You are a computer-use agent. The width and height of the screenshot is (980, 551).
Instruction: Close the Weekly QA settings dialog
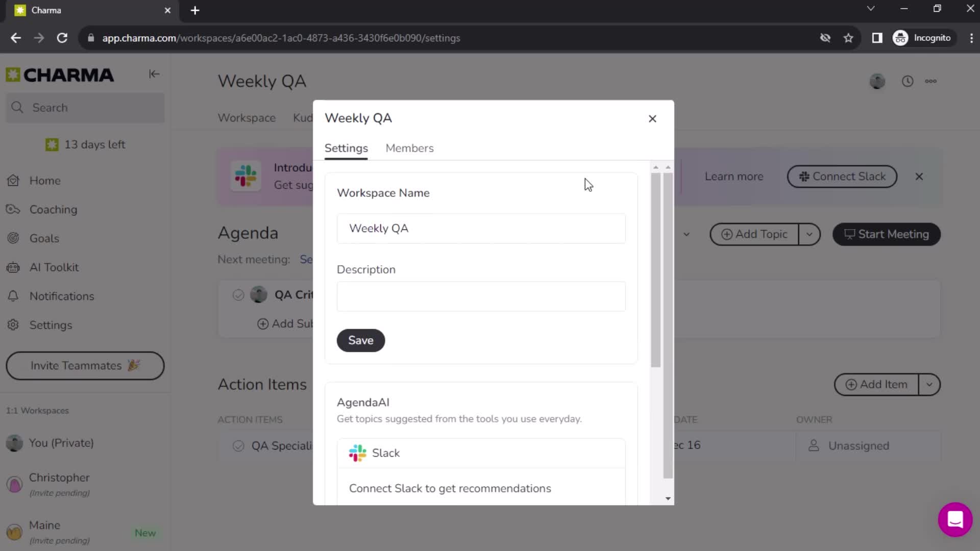[x=652, y=118]
